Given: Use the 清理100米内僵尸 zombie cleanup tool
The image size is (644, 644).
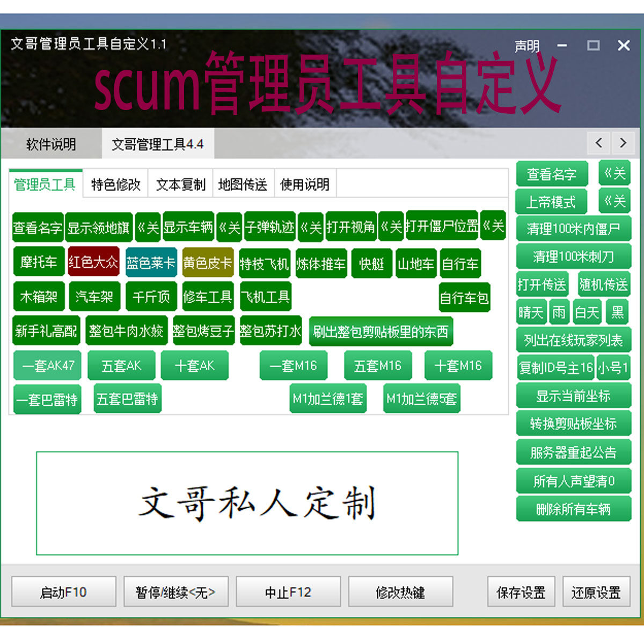Looking at the screenshot, I should click(573, 229).
